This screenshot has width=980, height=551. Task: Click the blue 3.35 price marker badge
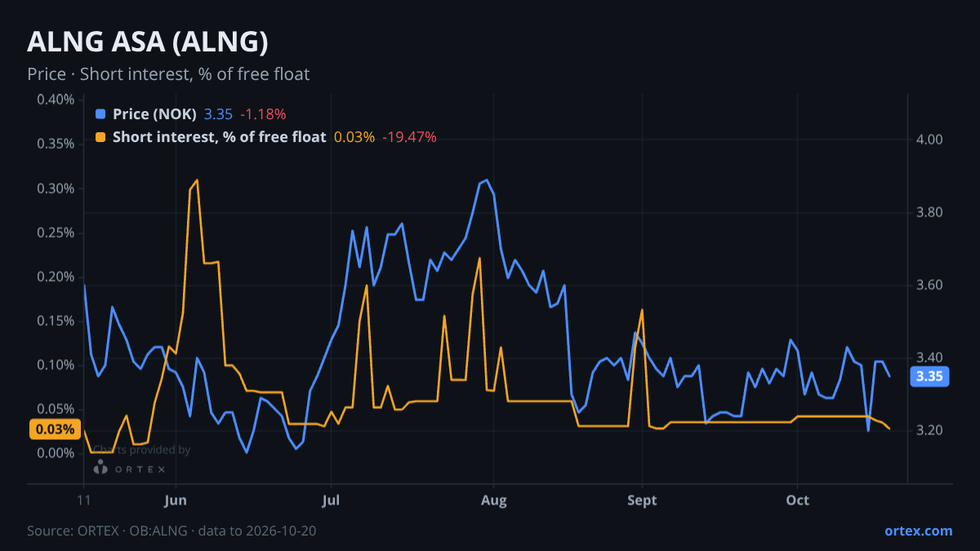pyautogui.click(x=929, y=376)
